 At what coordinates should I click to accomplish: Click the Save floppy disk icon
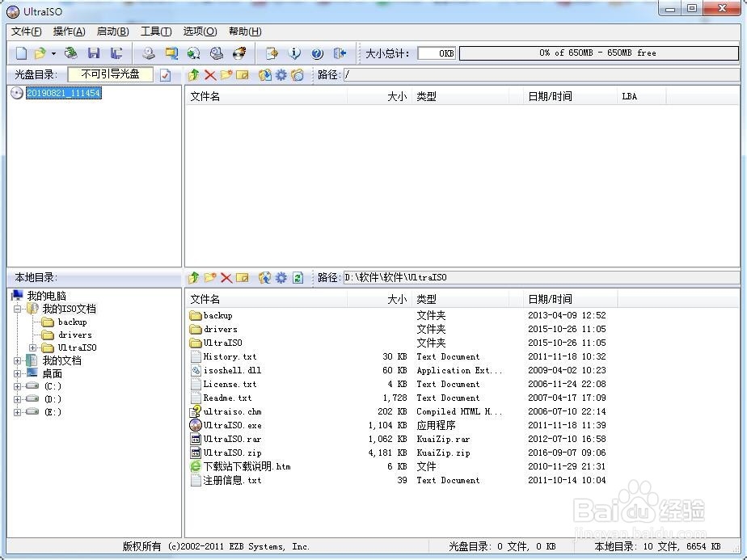pos(94,53)
